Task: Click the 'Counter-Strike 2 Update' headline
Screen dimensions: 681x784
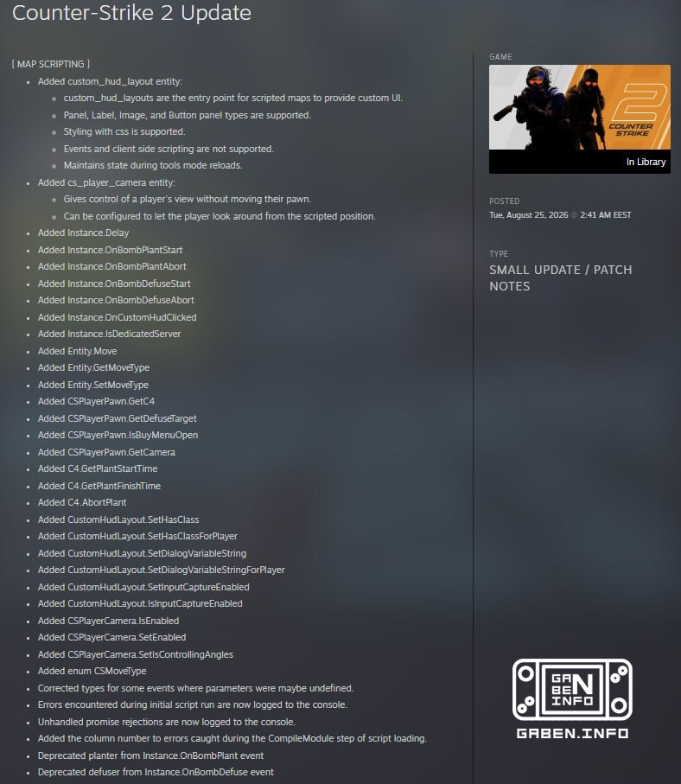Action: point(131,13)
